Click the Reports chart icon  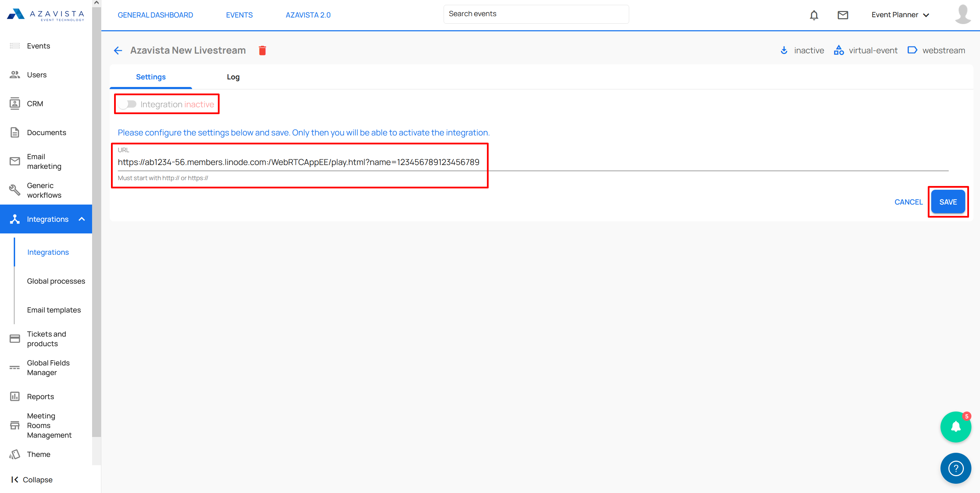tap(14, 396)
